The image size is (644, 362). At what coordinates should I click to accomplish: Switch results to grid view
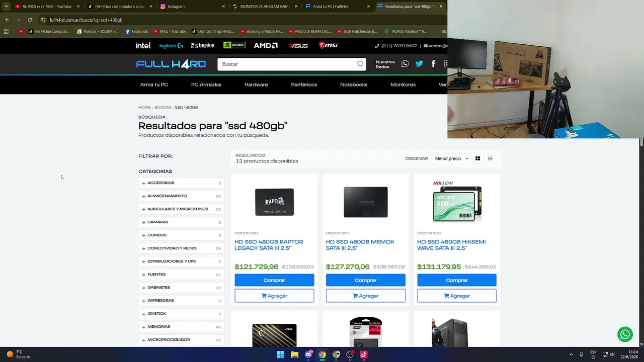[x=477, y=158]
